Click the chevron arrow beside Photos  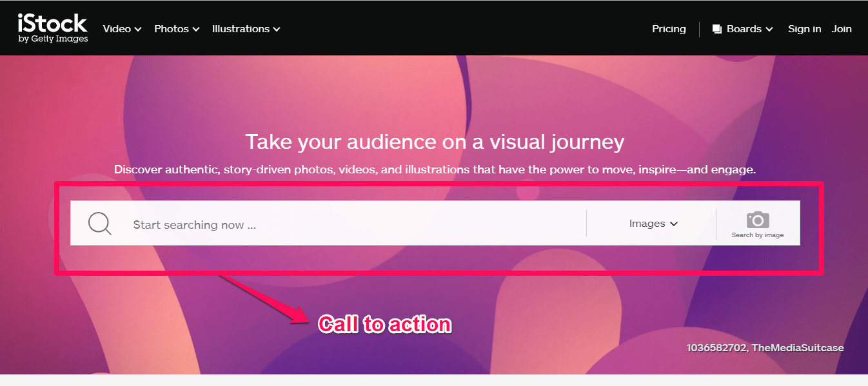click(x=196, y=29)
